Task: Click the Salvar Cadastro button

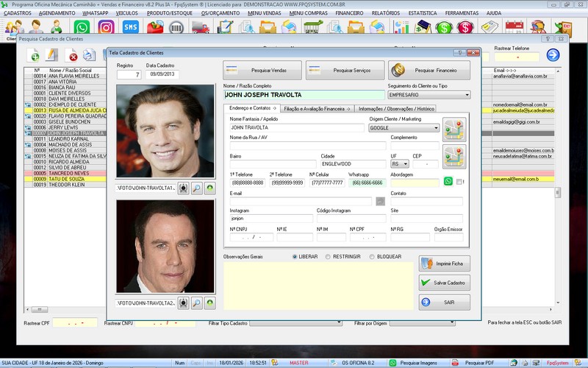Action: pos(445,283)
